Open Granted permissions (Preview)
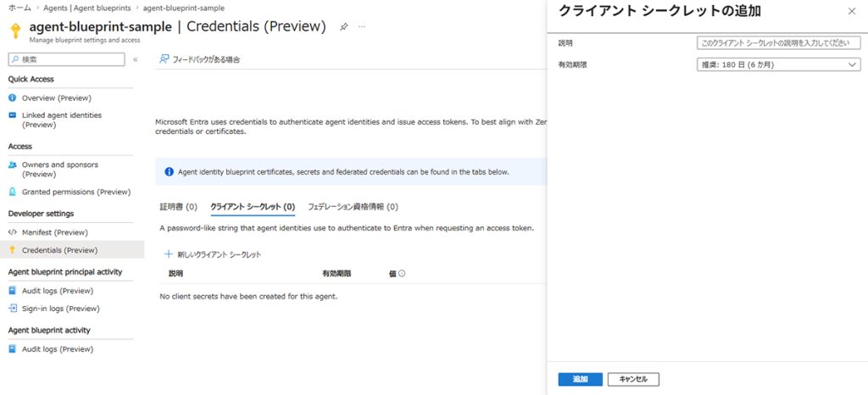868x395 pixels. pos(76,192)
